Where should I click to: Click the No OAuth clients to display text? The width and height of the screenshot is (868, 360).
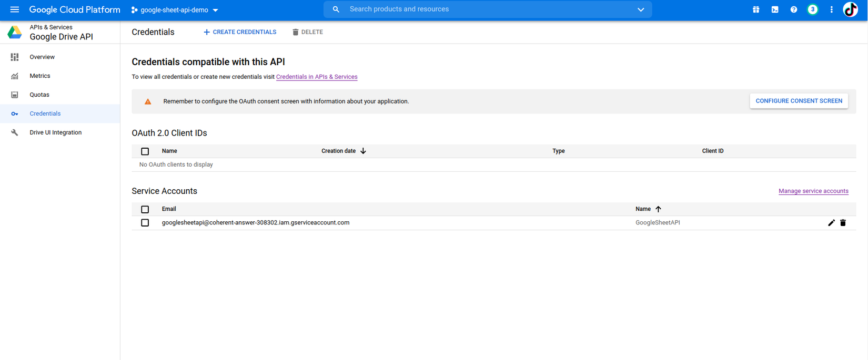click(x=176, y=164)
